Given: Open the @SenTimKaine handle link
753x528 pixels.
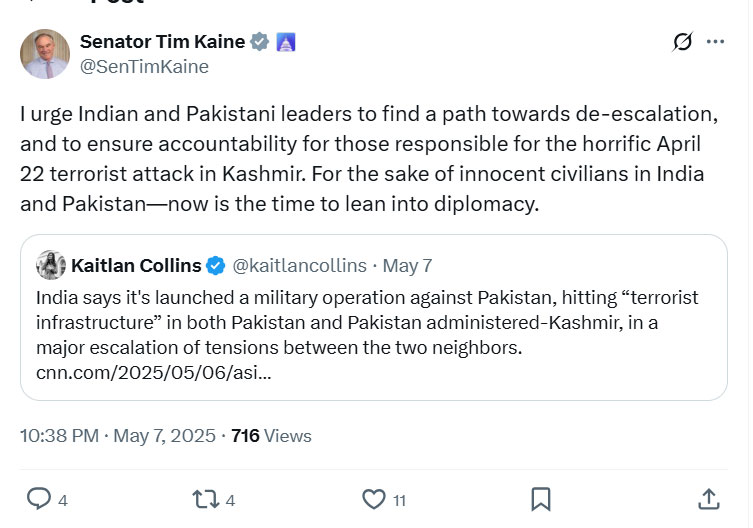Looking at the screenshot, I should click(x=144, y=67).
